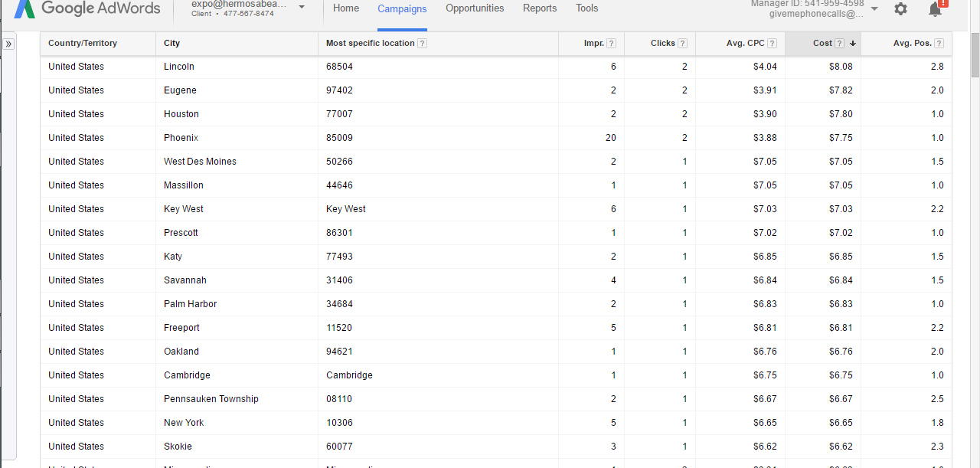This screenshot has width=980, height=468.
Task: Open the Reports tab
Action: 540,8
